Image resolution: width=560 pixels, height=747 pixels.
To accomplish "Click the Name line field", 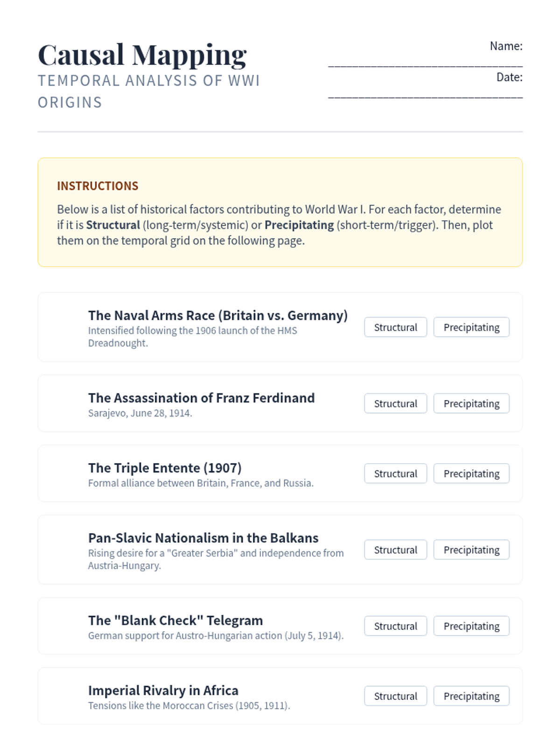I will click(x=425, y=63).
